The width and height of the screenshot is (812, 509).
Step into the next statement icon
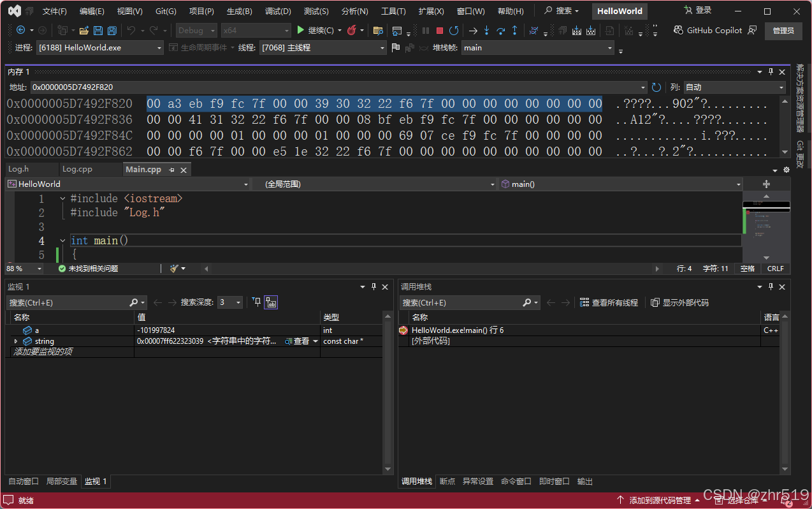tap(487, 30)
